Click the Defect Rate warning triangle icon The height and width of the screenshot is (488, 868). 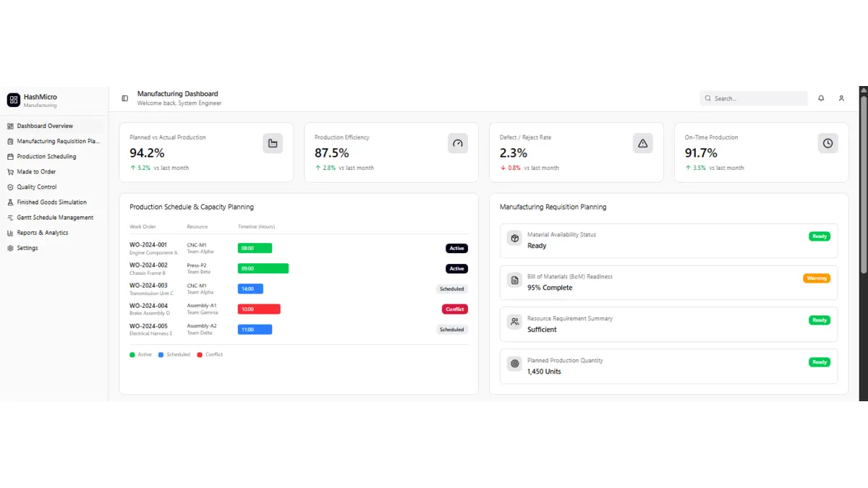click(642, 143)
